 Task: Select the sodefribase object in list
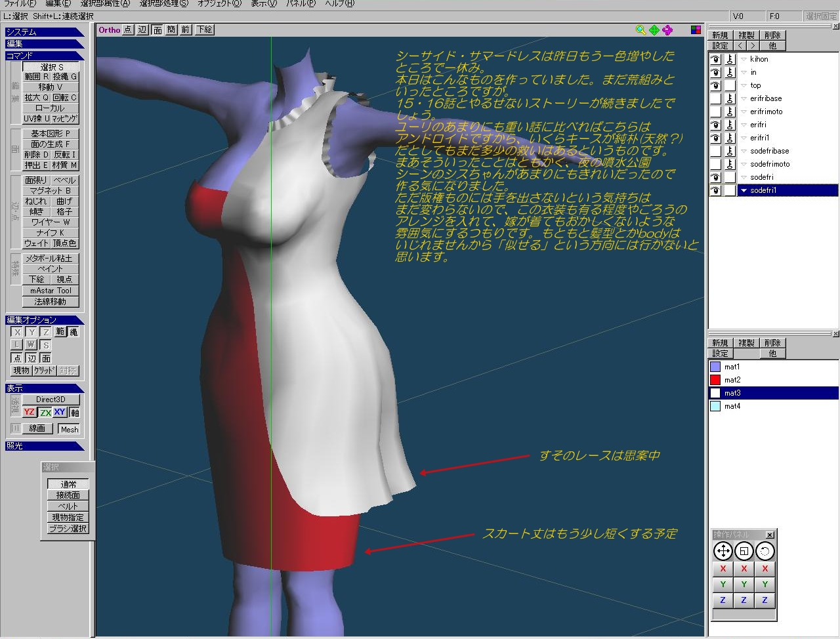click(769, 151)
